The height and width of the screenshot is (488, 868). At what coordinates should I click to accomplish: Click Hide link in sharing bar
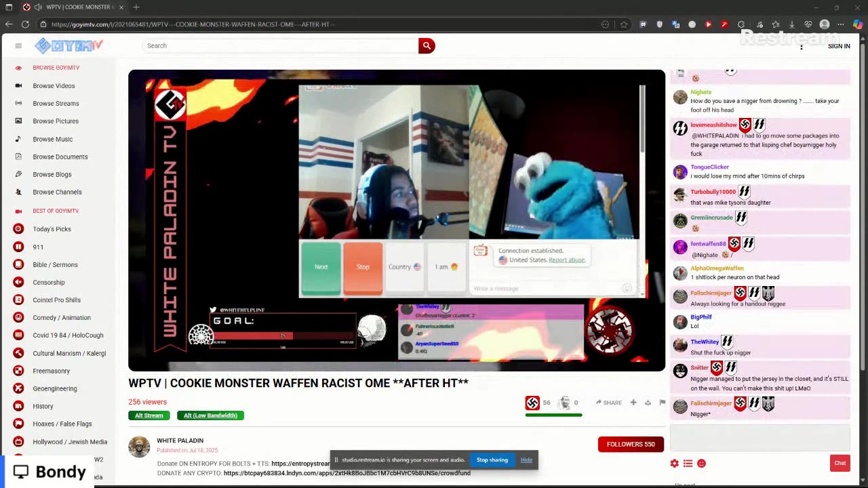tap(526, 460)
